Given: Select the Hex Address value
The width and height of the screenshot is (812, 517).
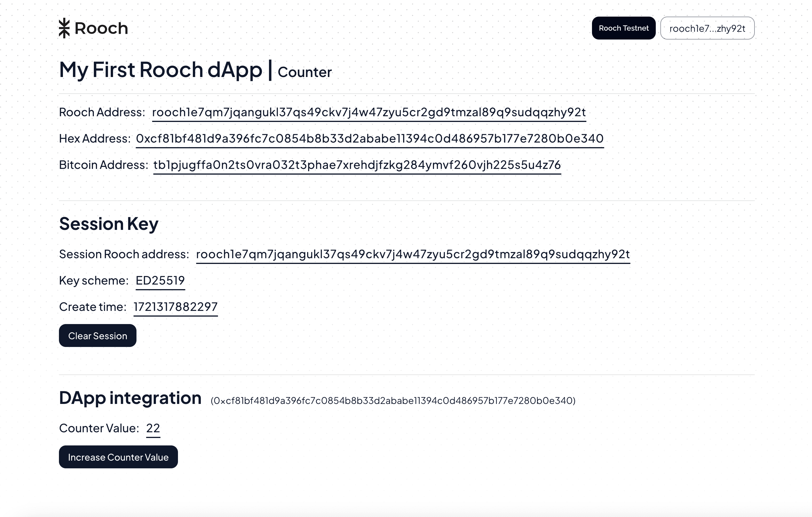Looking at the screenshot, I should (x=370, y=139).
